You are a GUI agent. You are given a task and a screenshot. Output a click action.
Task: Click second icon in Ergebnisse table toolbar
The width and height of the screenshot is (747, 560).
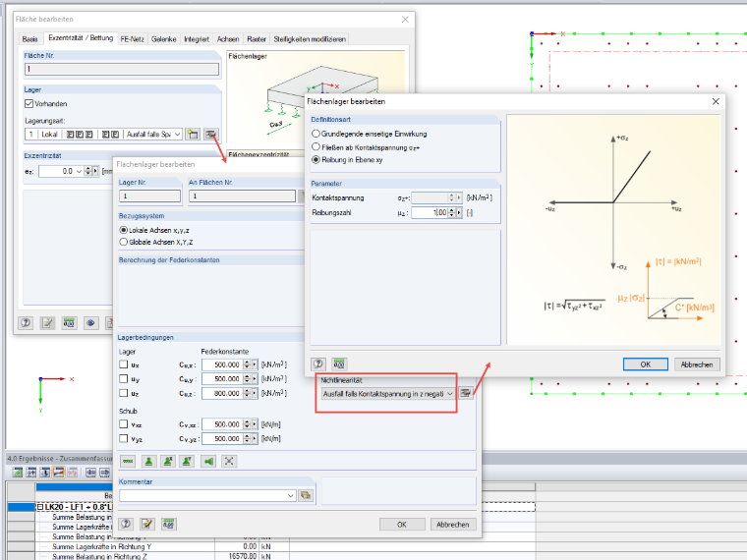coord(31,473)
